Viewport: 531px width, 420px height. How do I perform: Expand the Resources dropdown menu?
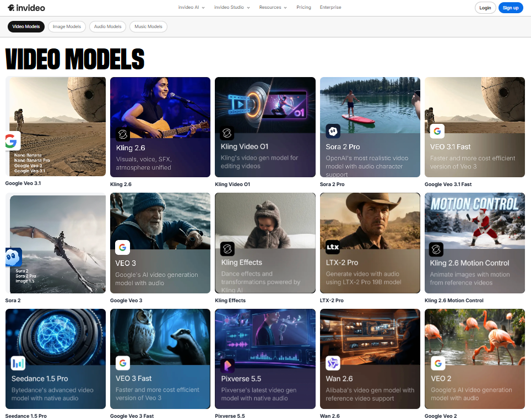(273, 8)
